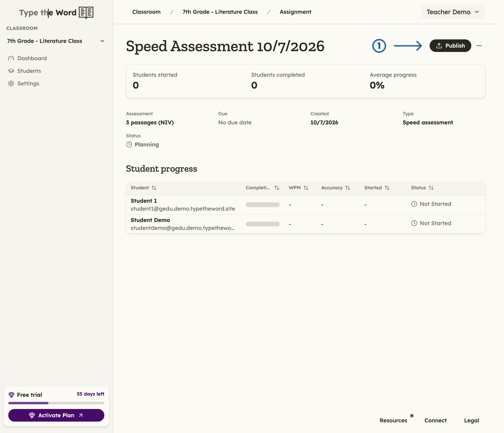The height and width of the screenshot is (433, 504).
Task: Open the Connect footer link
Action: [435, 420]
